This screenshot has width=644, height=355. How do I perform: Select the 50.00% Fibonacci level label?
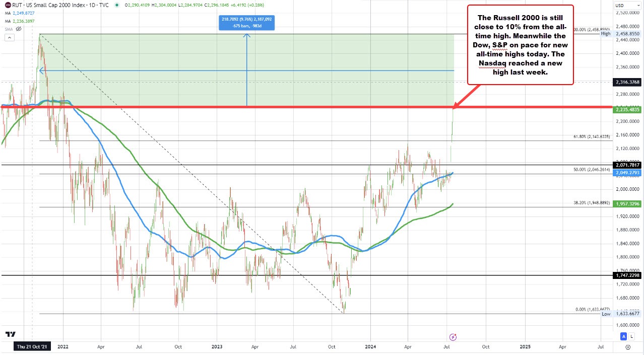(x=591, y=170)
